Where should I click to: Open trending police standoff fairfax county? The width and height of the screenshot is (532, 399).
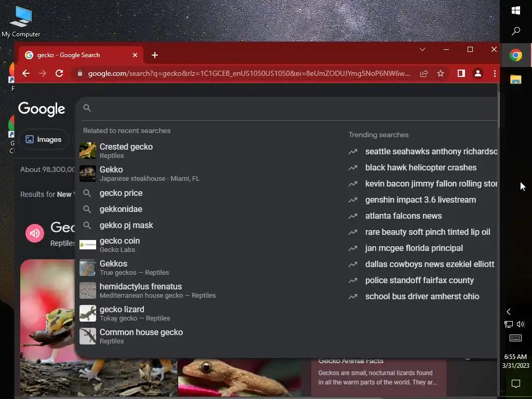point(422,280)
